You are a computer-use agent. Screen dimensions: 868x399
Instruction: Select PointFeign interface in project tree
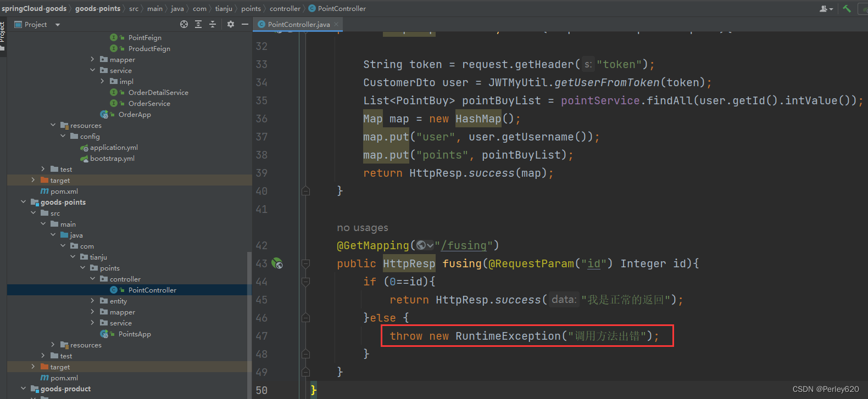[144, 37]
